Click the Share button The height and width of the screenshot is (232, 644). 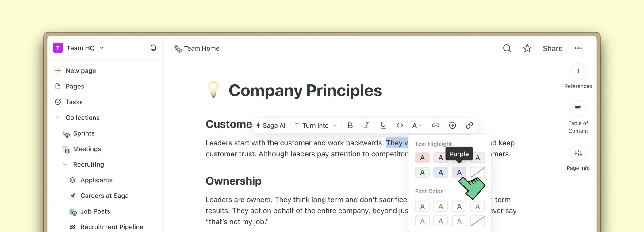click(552, 48)
